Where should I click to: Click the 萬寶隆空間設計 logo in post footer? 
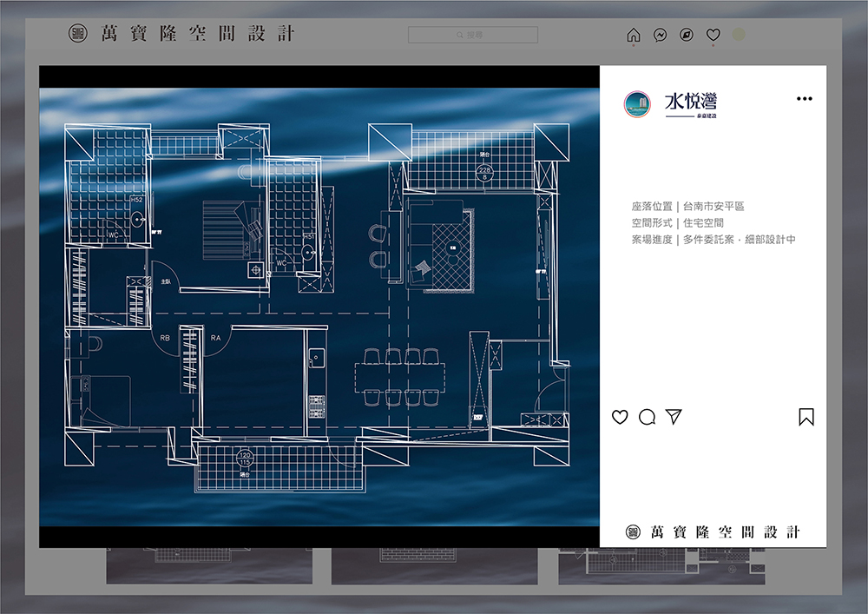[x=713, y=532]
